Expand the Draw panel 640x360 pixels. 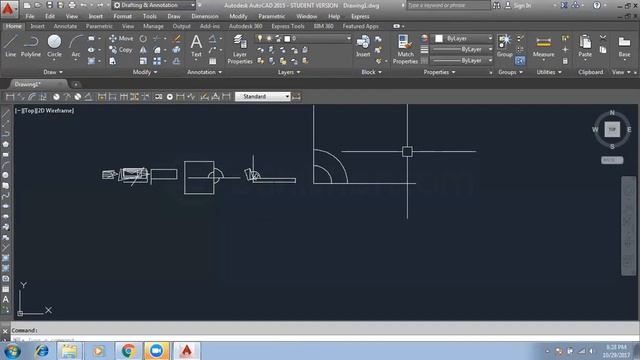(53, 72)
